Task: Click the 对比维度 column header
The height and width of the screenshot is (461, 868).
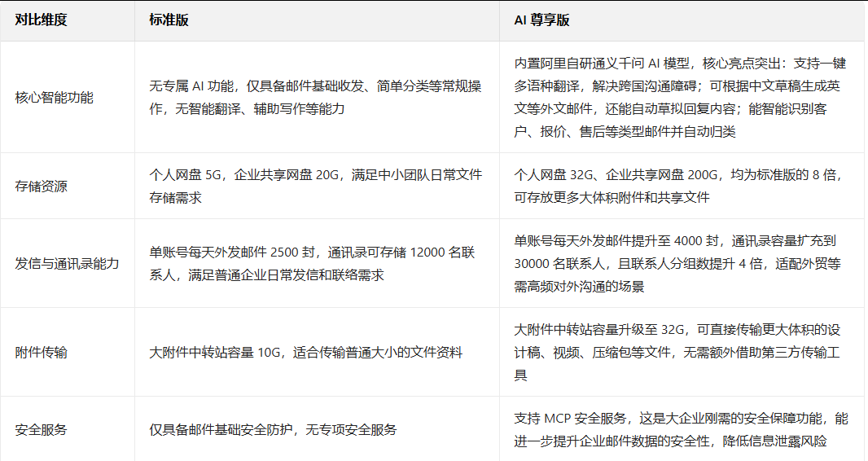Action: click(41, 20)
